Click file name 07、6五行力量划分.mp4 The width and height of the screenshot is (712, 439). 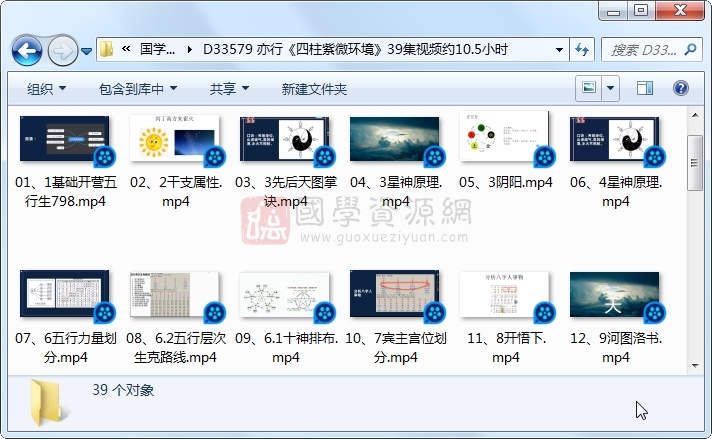pyautogui.click(x=66, y=348)
